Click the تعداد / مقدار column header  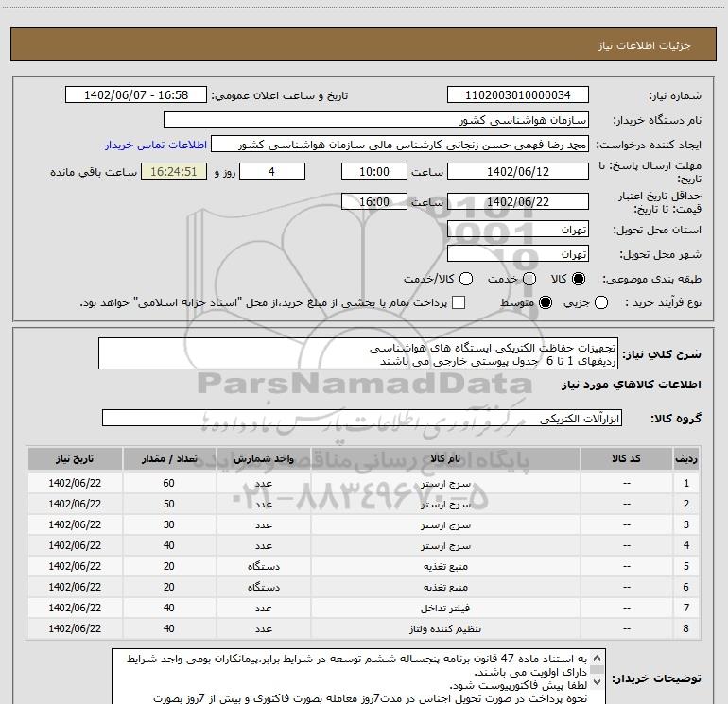coord(169,458)
